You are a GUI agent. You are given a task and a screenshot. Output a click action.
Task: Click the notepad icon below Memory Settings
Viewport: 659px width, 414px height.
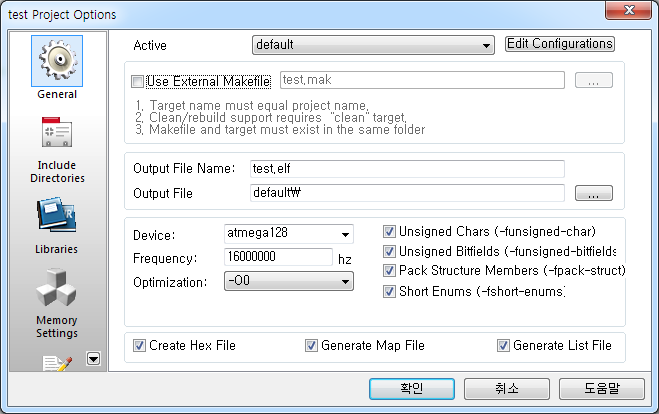click(x=57, y=362)
